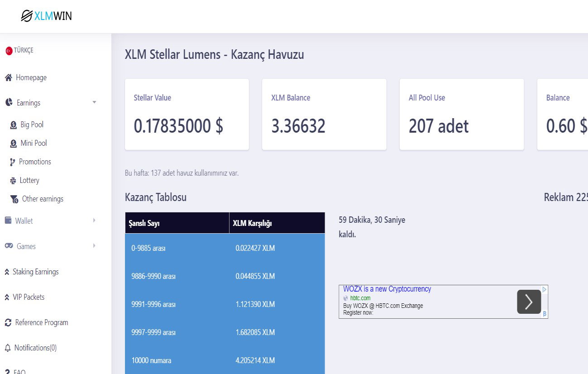Click the XLM Karşılığı column header

point(277,223)
